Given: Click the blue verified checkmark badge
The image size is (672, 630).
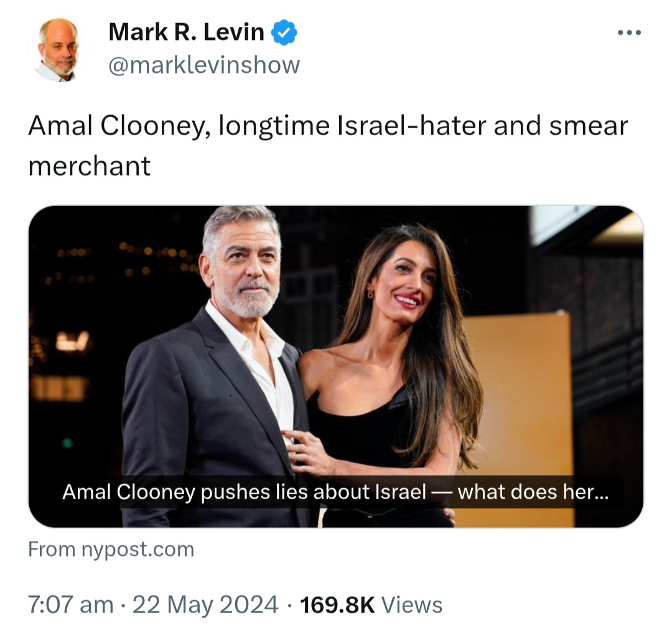Looking at the screenshot, I should [x=284, y=32].
